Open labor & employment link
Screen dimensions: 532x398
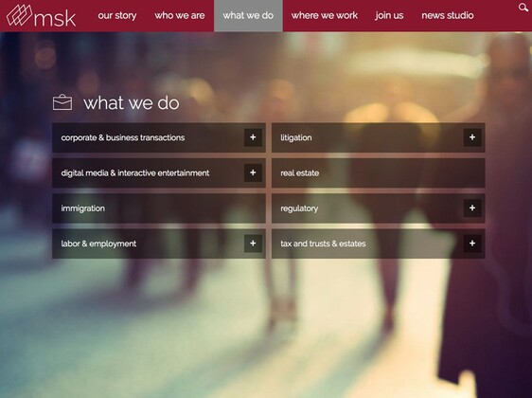(98, 244)
